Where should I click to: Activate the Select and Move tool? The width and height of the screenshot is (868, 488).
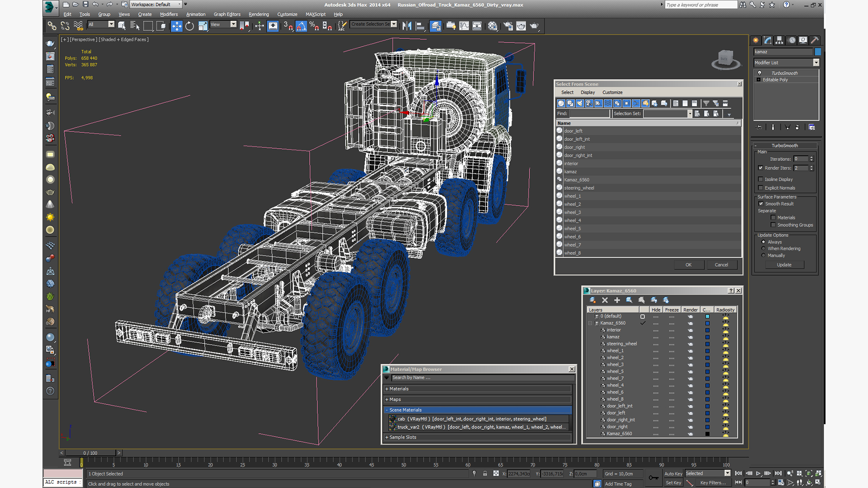click(177, 26)
